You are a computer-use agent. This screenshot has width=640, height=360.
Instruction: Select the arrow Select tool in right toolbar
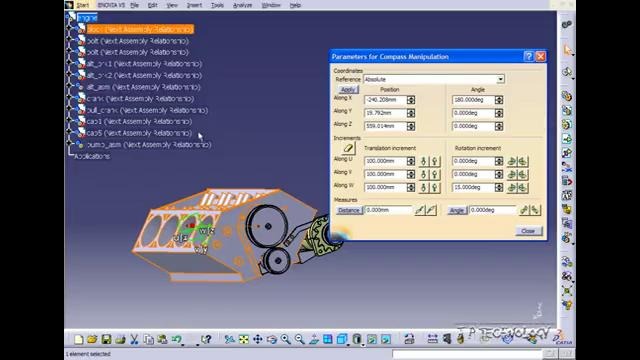pyautogui.click(x=567, y=50)
